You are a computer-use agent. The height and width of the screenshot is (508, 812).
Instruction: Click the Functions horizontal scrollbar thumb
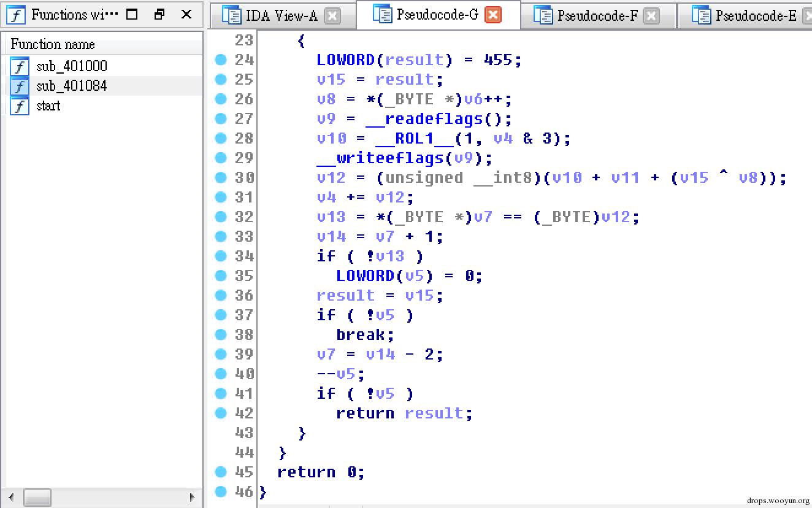[x=37, y=498]
